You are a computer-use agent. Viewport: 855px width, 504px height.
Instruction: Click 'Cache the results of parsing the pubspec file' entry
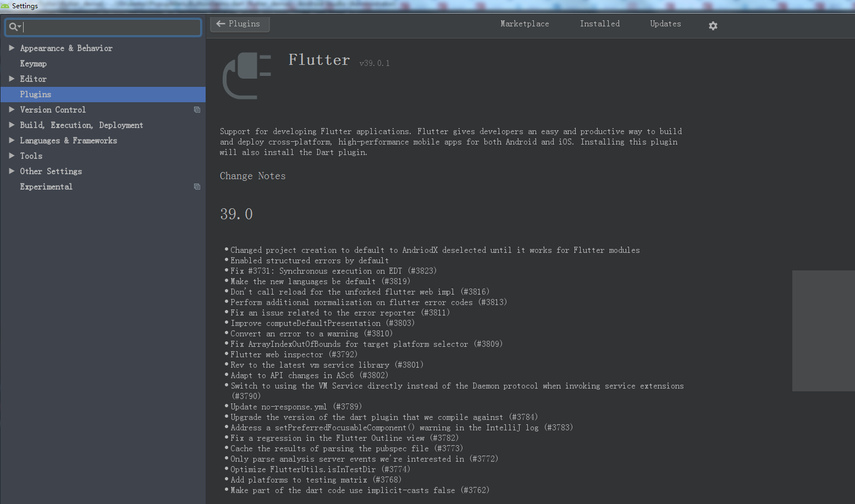(346, 448)
